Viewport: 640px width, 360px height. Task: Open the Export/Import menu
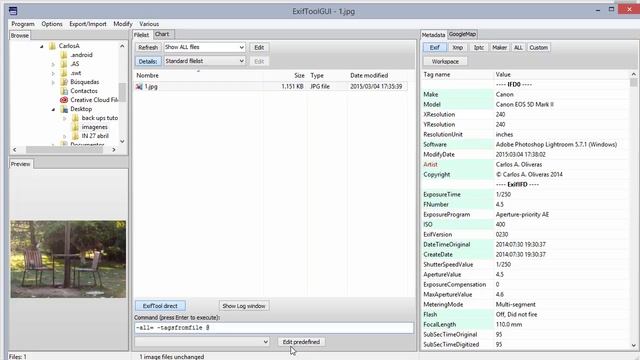(x=88, y=24)
